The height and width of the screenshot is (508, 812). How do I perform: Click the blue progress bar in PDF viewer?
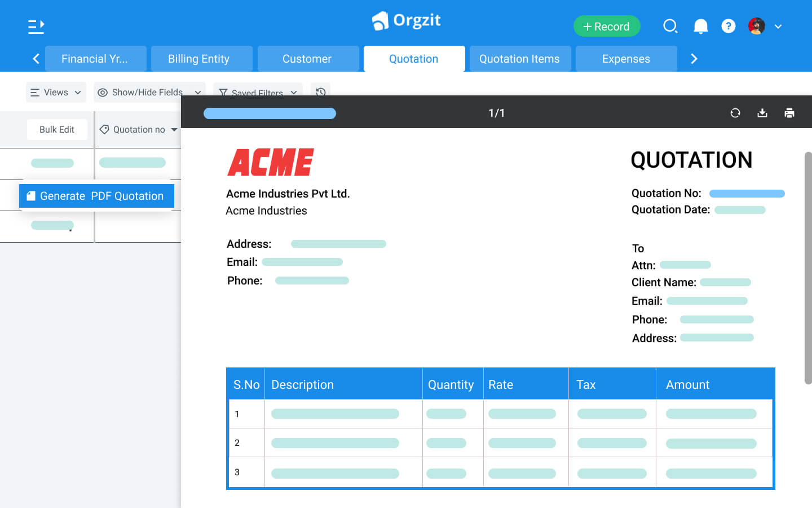(x=270, y=113)
